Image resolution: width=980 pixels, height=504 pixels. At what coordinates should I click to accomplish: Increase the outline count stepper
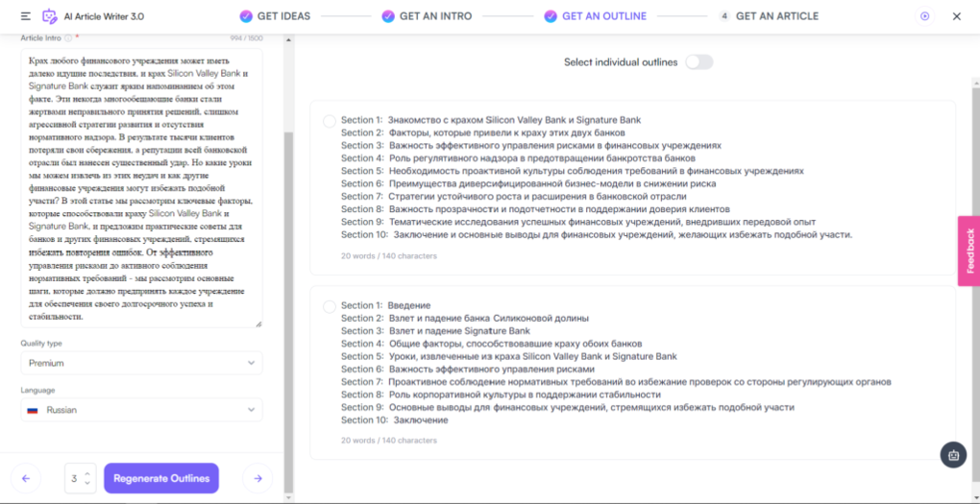(88, 473)
